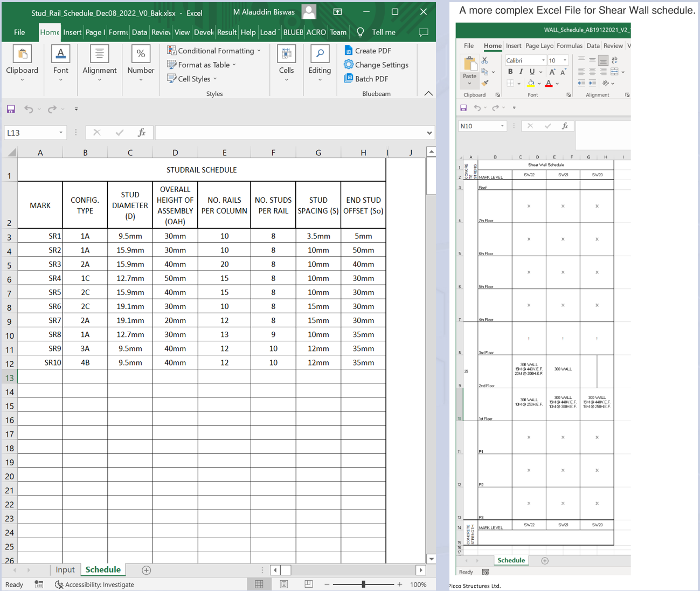Viewport: 700px width, 591px height.
Task: Switch to Page Layout view in status bar
Action: click(x=284, y=585)
